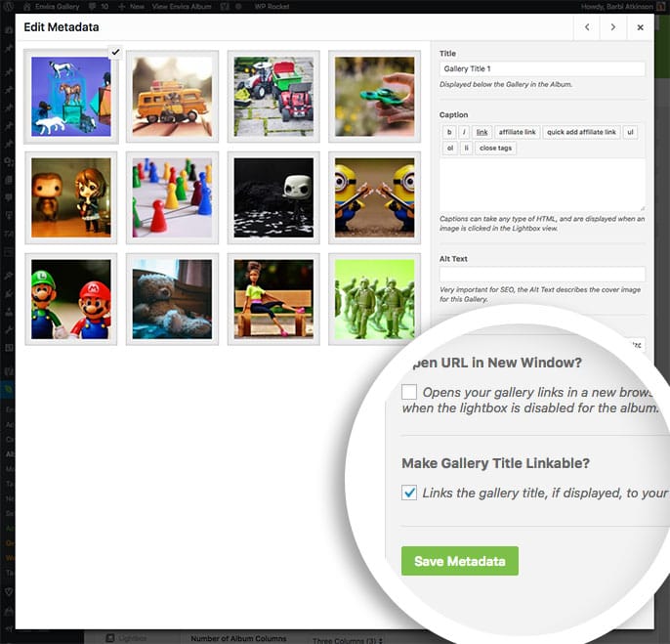
Task: Click 'quick add affiliate link' button
Action: coord(581,132)
